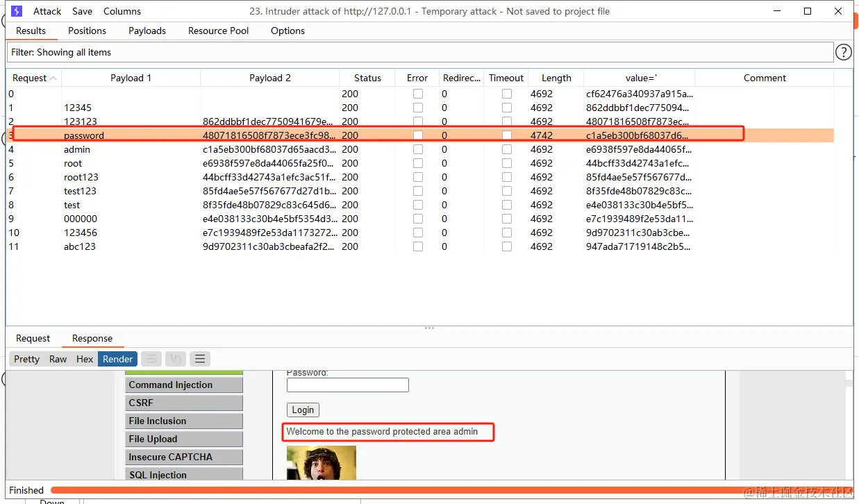Sort by the Redirects column header
This screenshot has width=859, height=504.
point(462,78)
